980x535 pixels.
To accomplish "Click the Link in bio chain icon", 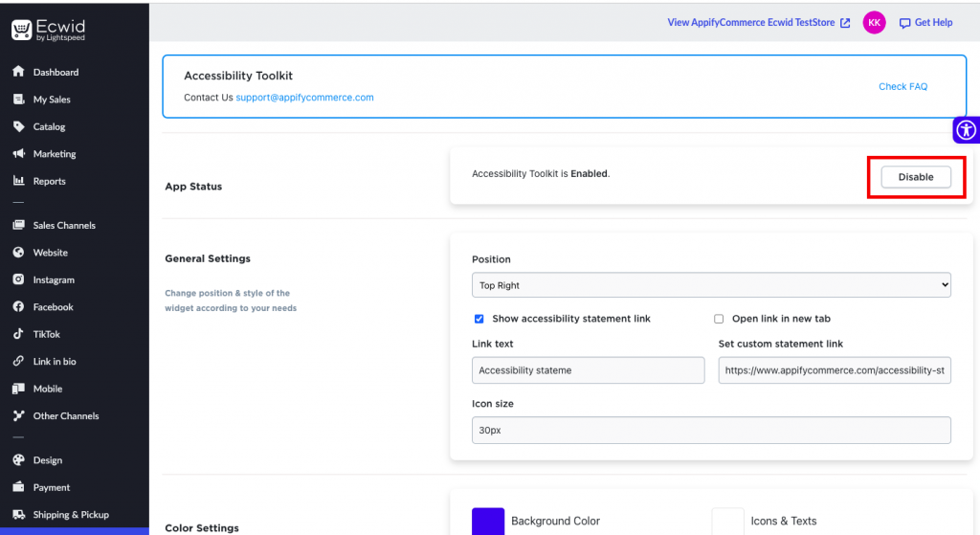I will (x=19, y=361).
